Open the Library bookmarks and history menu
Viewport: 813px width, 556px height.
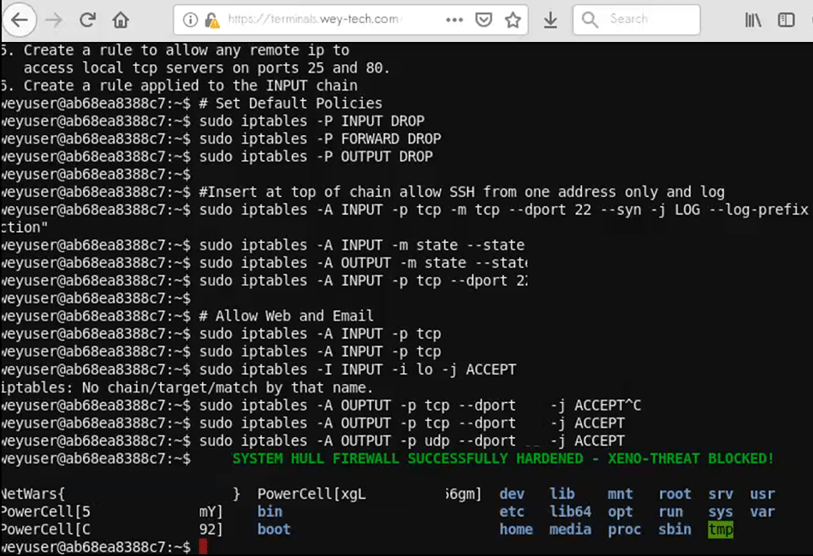(x=754, y=20)
